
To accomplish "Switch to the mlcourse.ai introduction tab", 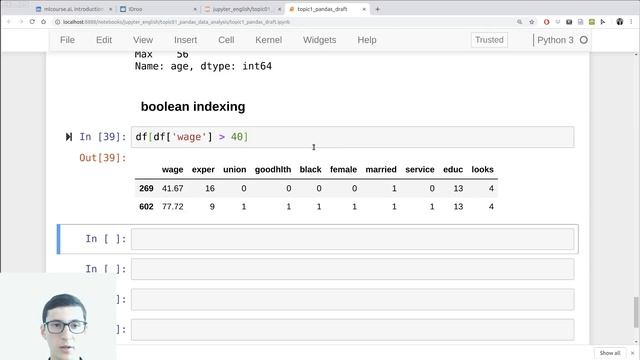I will tap(73, 9).
